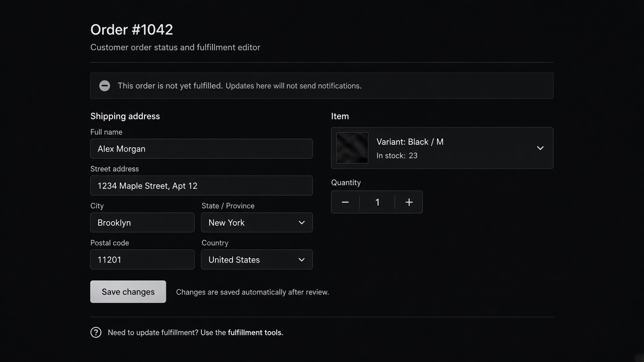
Task: Click the City field containing Brooklyn
Action: pyautogui.click(x=142, y=223)
